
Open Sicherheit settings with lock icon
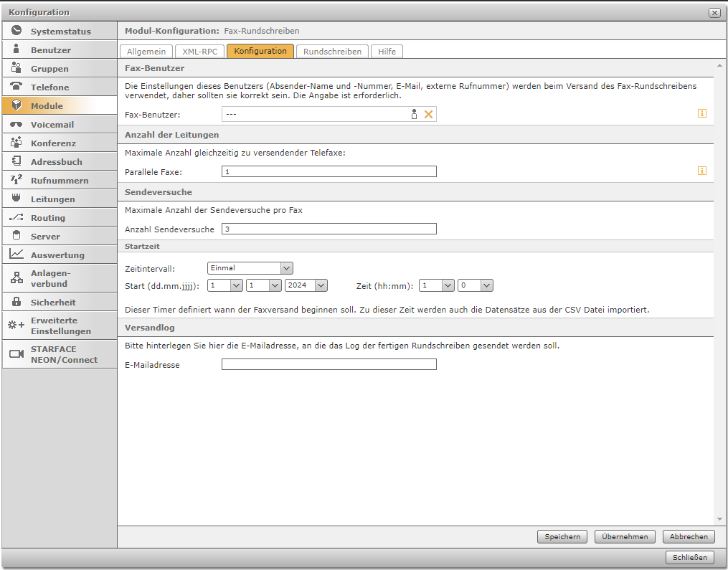click(60, 303)
